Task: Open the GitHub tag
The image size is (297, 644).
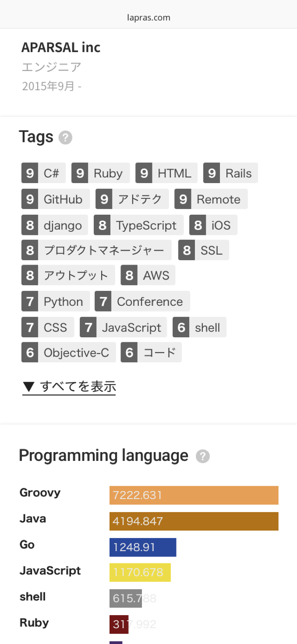Action: [x=55, y=199]
